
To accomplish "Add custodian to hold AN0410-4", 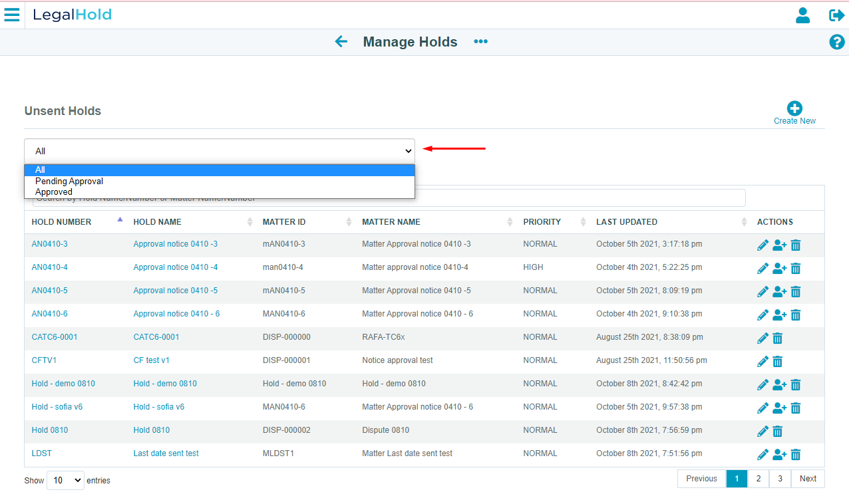I will pyautogui.click(x=779, y=269).
